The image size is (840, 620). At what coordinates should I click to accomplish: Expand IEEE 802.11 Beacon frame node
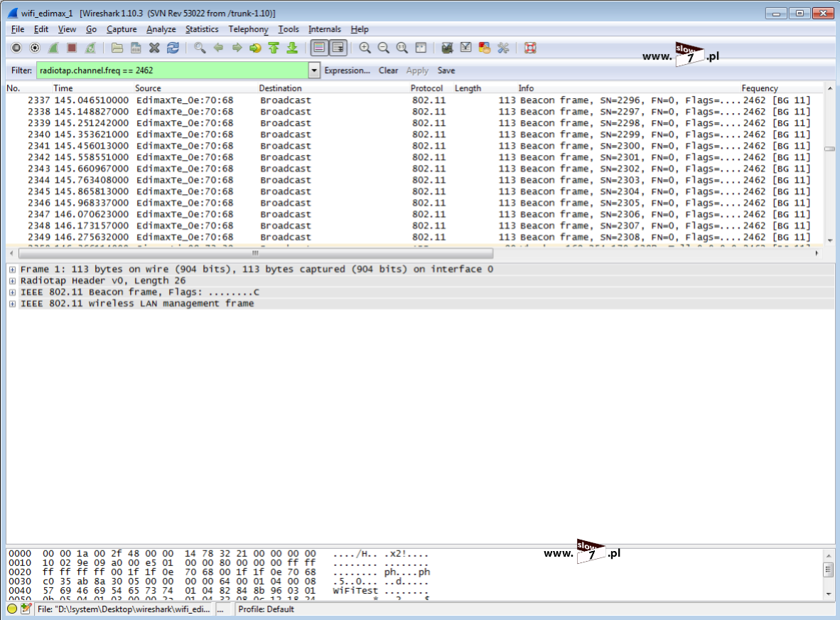12,293
